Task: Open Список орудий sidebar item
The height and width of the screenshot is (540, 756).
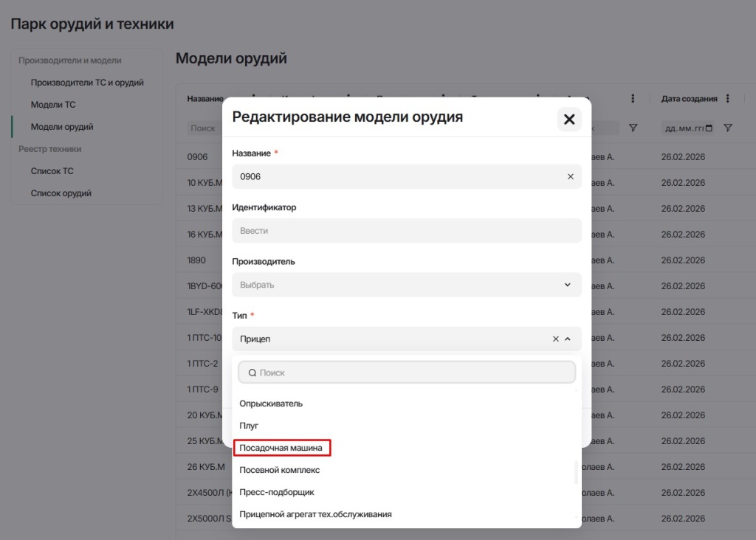Action: click(x=61, y=193)
